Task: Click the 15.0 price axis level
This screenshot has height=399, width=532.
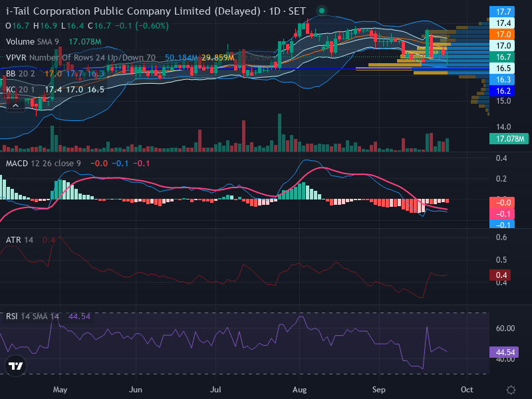Action: tap(503, 101)
